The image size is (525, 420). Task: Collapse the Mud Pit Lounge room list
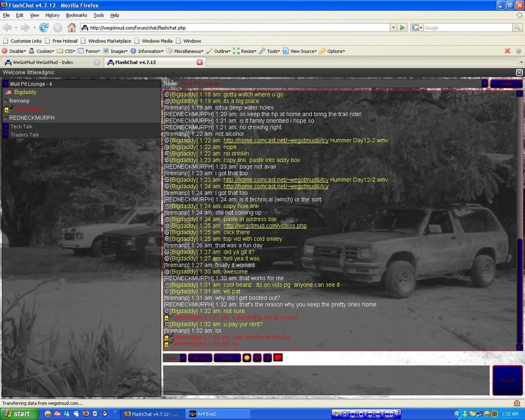click(x=6, y=84)
